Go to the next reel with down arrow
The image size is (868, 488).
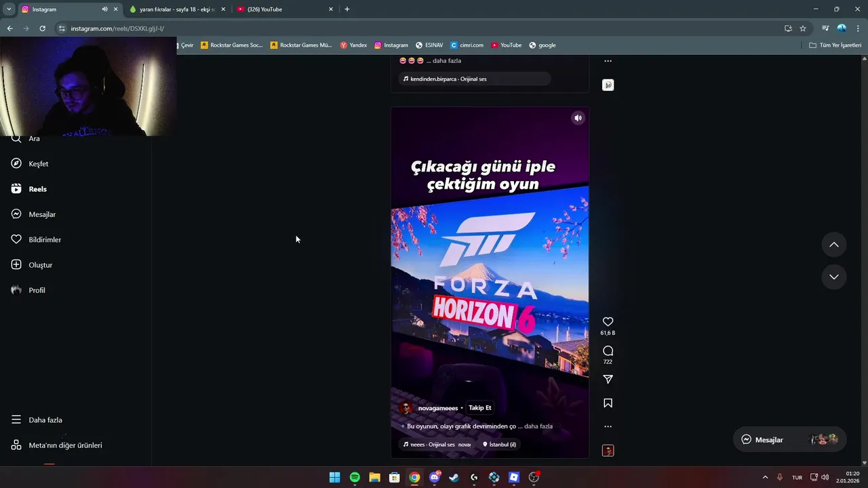coord(834,277)
